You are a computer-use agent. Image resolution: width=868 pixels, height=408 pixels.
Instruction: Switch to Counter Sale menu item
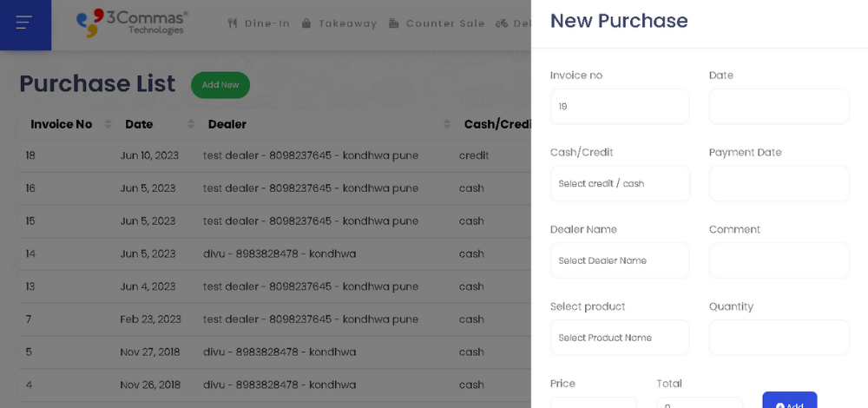[445, 23]
